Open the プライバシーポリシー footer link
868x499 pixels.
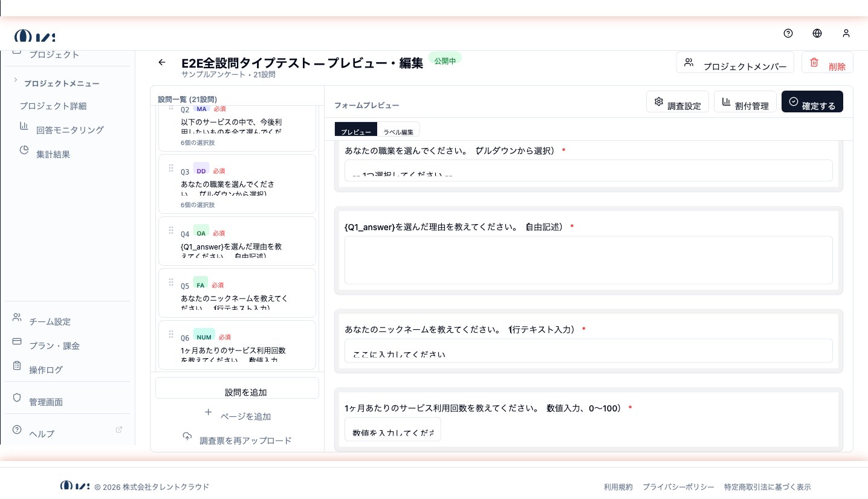pyautogui.click(x=678, y=487)
